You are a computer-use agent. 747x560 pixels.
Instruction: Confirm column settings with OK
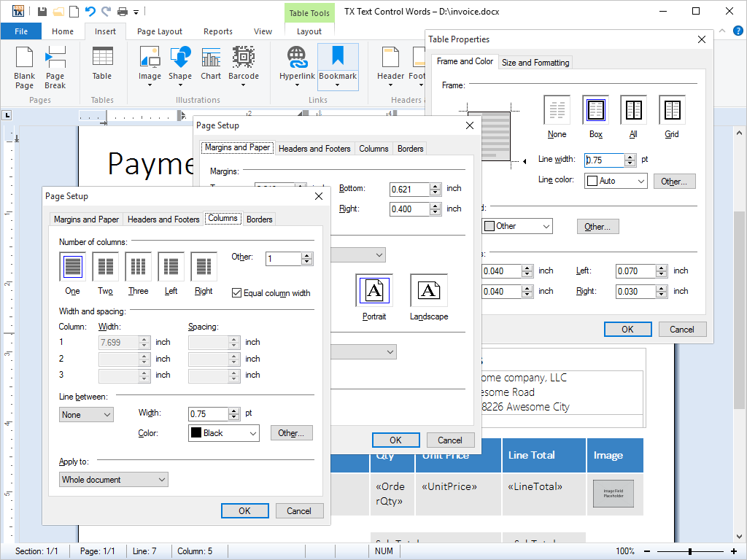pyautogui.click(x=244, y=510)
